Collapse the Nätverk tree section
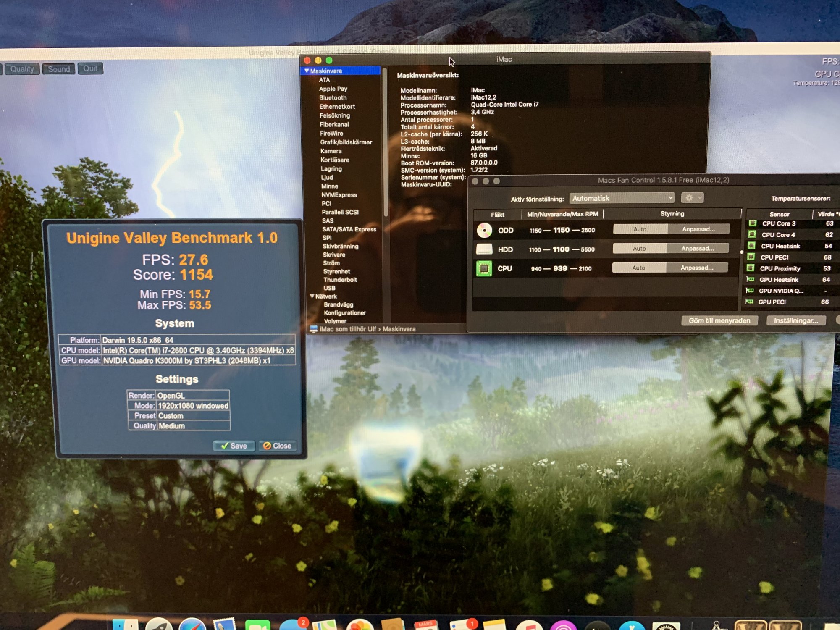 [312, 296]
